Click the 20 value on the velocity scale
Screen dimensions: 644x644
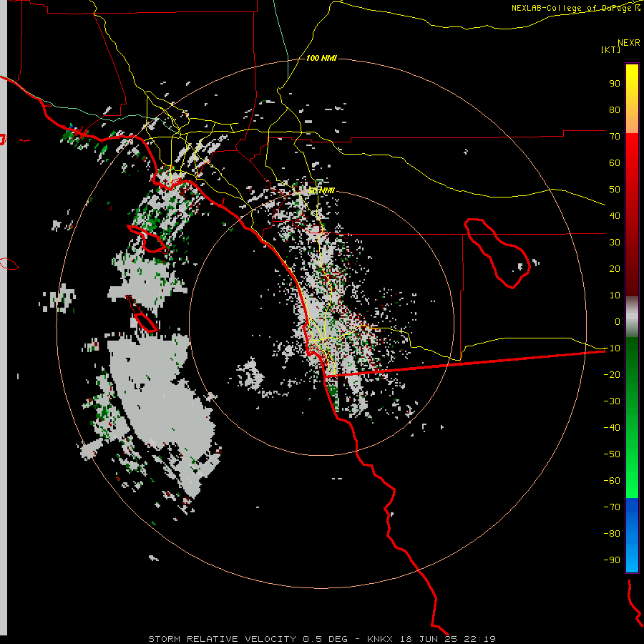pos(615,269)
